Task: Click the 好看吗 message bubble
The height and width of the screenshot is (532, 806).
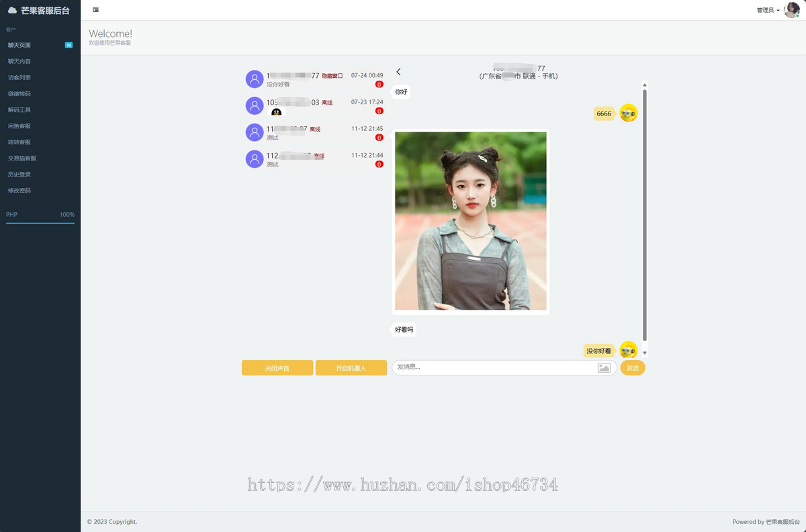Action: [404, 330]
